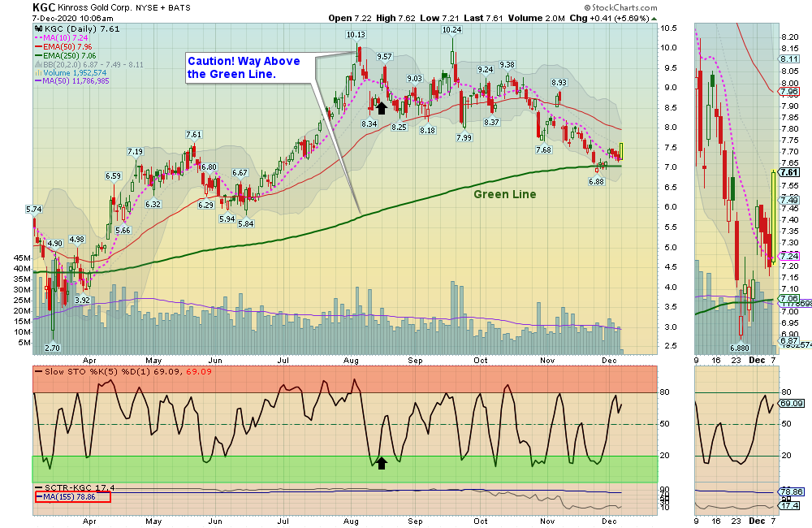Click the red line icon beside EMA(50)

tap(39, 46)
